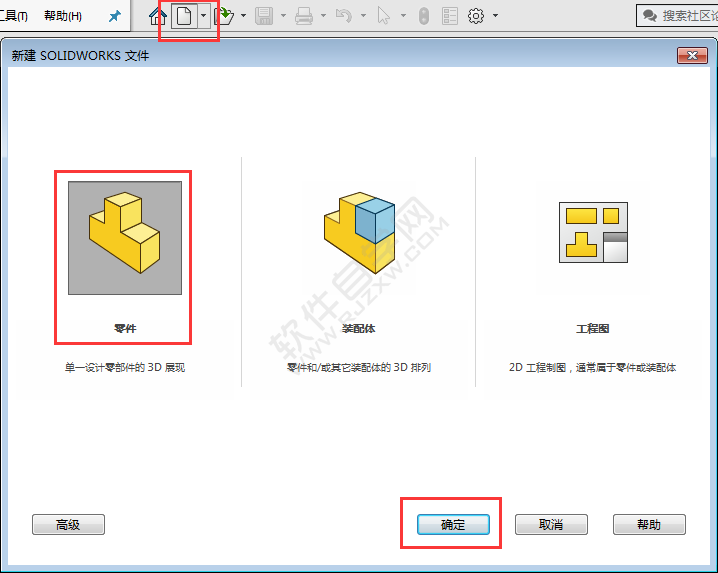Click the Rebuild traffic light icon
Viewport: 718px width, 573px height.
coord(424,16)
